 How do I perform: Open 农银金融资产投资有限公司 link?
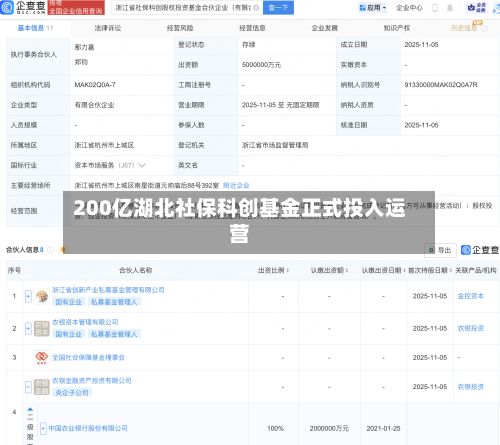tap(92, 381)
